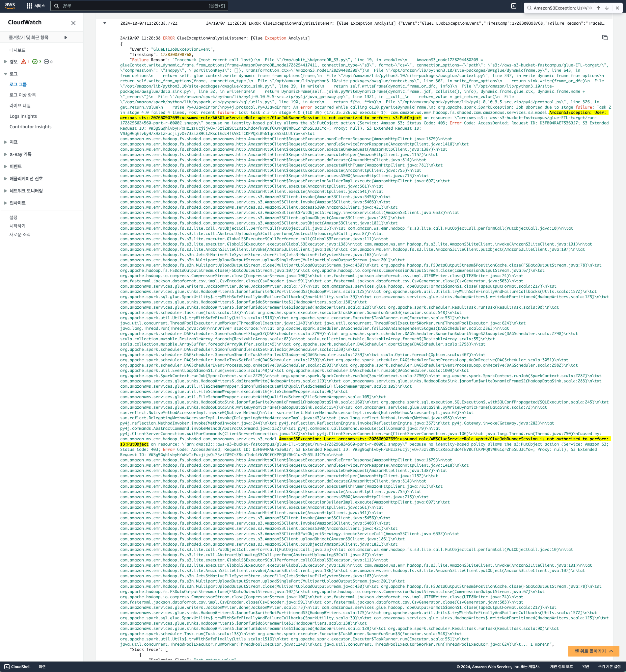
Task: Click the "GlueETLJobExceptionEvent" value text
Action: (182, 49)
